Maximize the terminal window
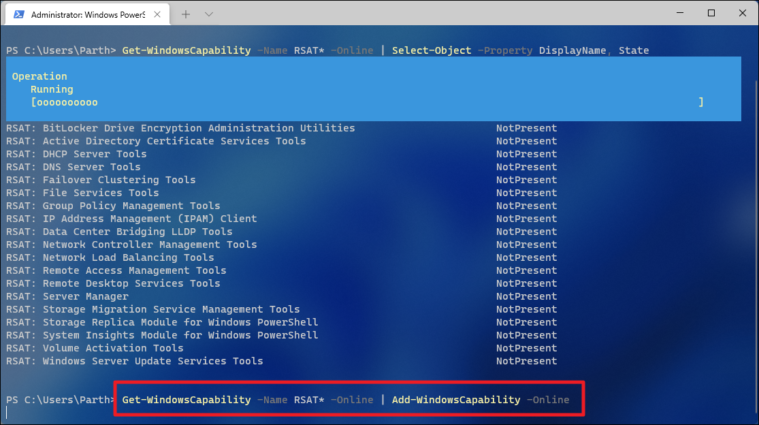This screenshot has width=759, height=425. coord(711,13)
